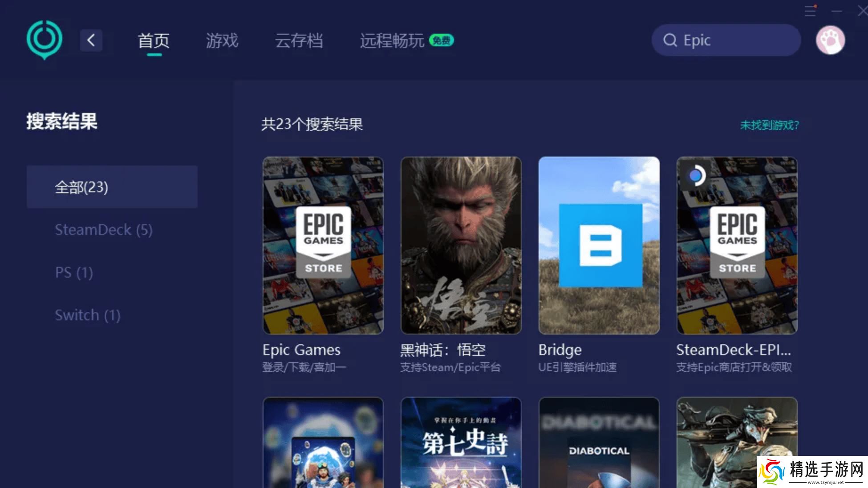The height and width of the screenshot is (488, 868).
Task: Click the search magnifier icon
Action: click(x=669, y=40)
